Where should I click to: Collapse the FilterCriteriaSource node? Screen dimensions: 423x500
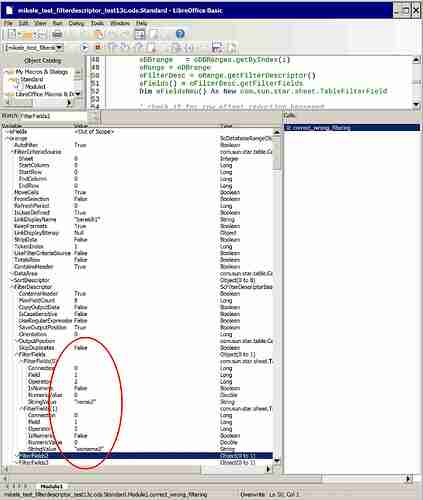(x=12, y=152)
